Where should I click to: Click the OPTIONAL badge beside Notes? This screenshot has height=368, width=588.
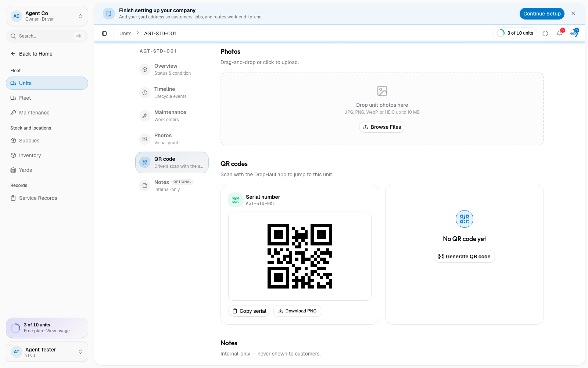click(182, 182)
